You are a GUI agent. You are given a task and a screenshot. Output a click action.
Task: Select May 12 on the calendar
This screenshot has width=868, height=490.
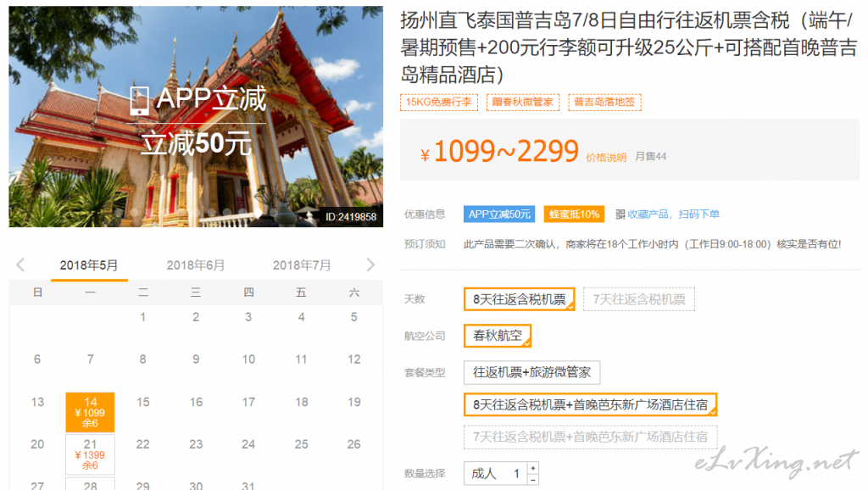pyautogui.click(x=353, y=359)
